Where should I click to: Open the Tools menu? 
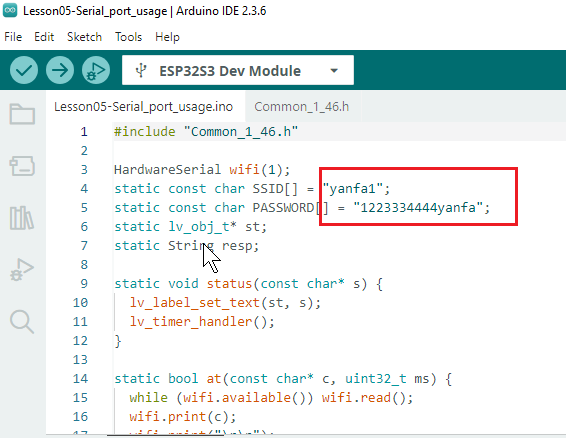point(129,37)
